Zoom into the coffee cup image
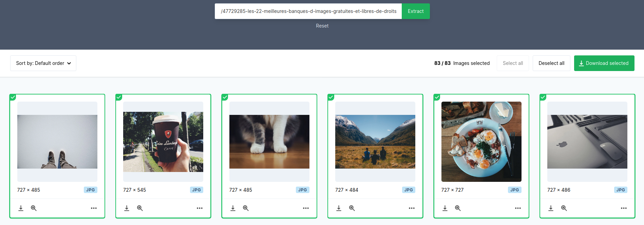This screenshot has width=644, height=225. [140, 208]
